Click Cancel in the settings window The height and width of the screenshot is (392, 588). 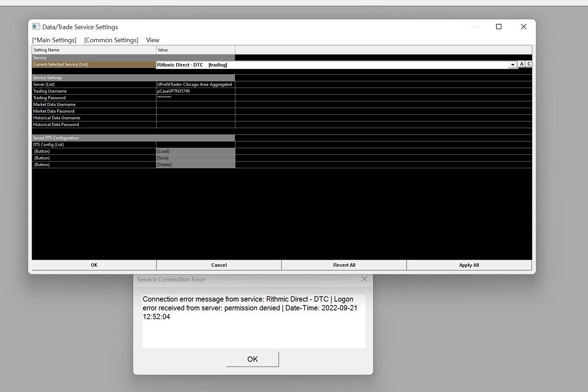point(219,265)
